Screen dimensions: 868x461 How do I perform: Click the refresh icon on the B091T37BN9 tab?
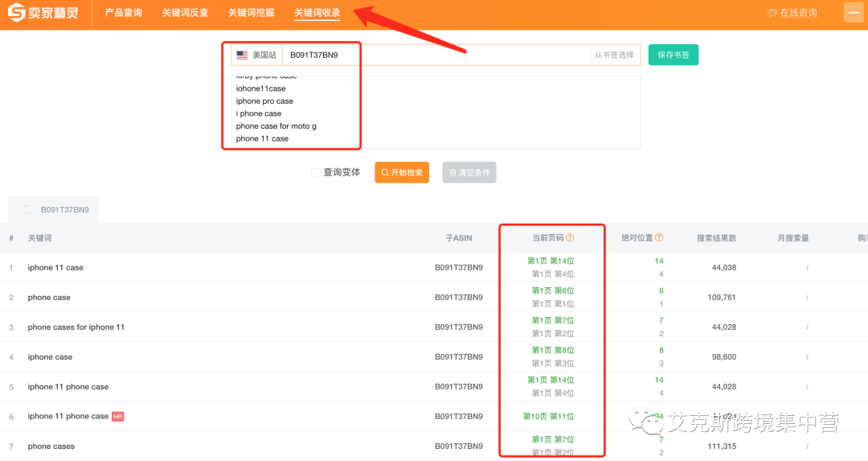coord(27,210)
